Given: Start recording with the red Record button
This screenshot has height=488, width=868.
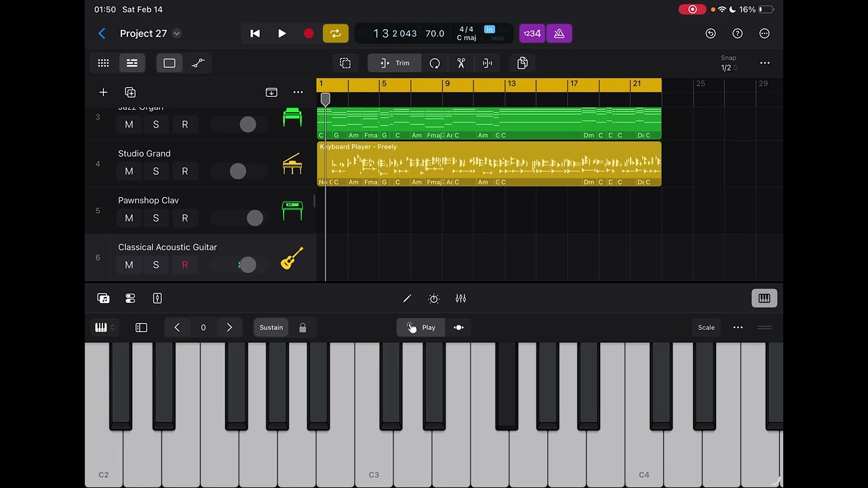Looking at the screenshot, I should tap(309, 33).
